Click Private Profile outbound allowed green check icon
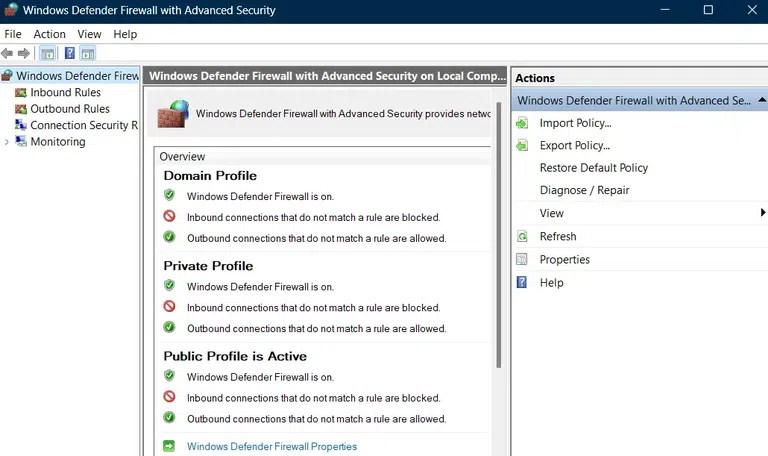Screen dimensions: 768x456 (169, 327)
